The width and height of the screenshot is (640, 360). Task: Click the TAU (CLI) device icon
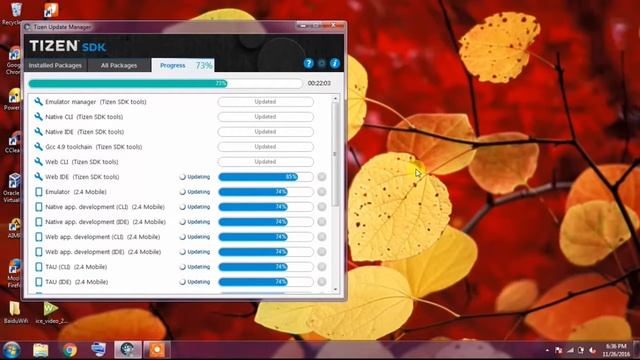click(x=39, y=267)
